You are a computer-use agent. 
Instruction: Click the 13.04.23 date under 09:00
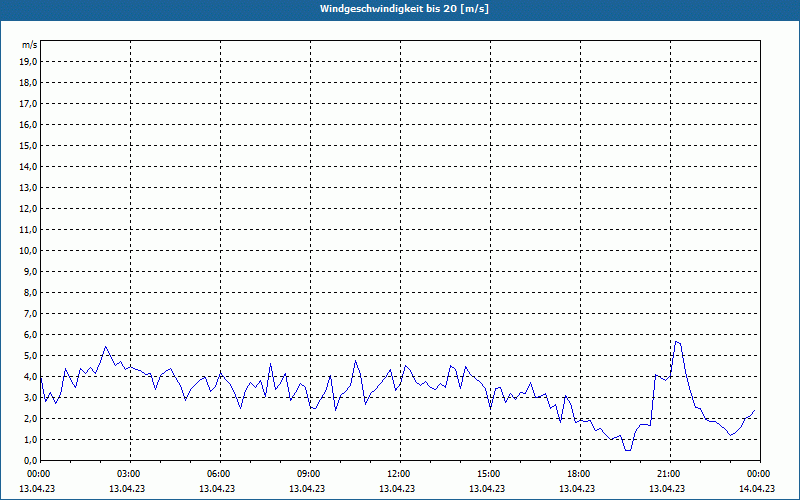(x=307, y=488)
